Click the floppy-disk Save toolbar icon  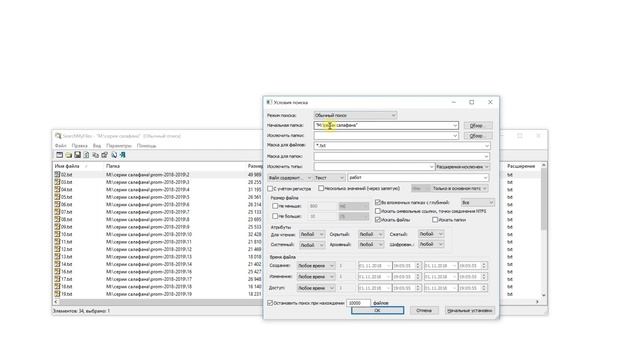(x=77, y=155)
